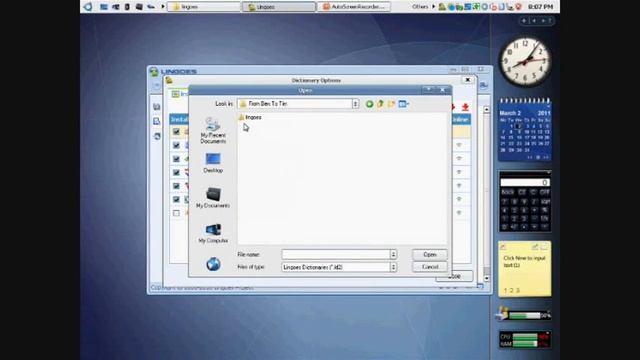Toggle fourth dictionary checkbox in list
Viewport: 640px width, 360px height.
(x=176, y=172)
